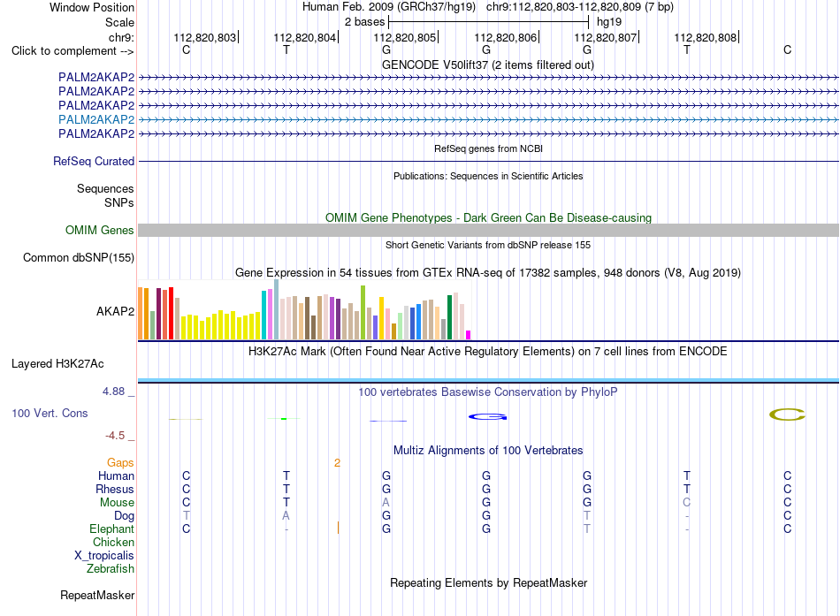Click the tall light-green bar in GTEx chart
840x616 pixels.
363,312
